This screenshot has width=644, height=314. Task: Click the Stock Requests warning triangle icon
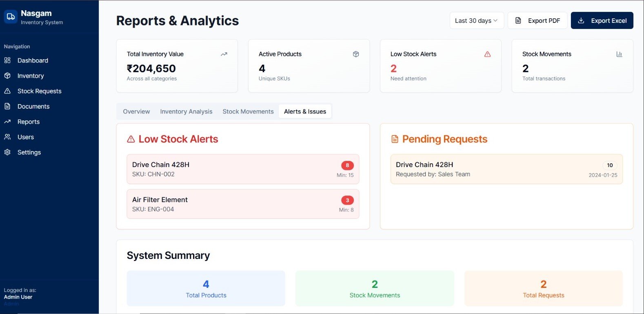point(7,91)
